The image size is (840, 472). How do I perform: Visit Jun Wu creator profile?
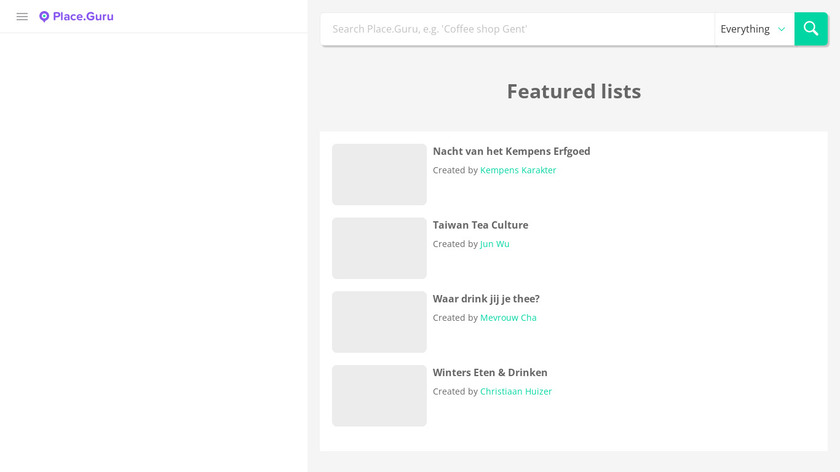(x=494, y=244)
